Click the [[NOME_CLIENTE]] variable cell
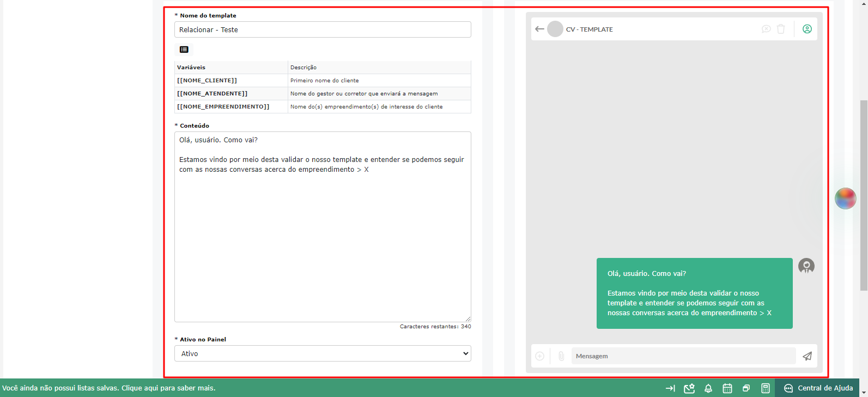This screenshot has width=868, height=397. [x=231, y=80]
